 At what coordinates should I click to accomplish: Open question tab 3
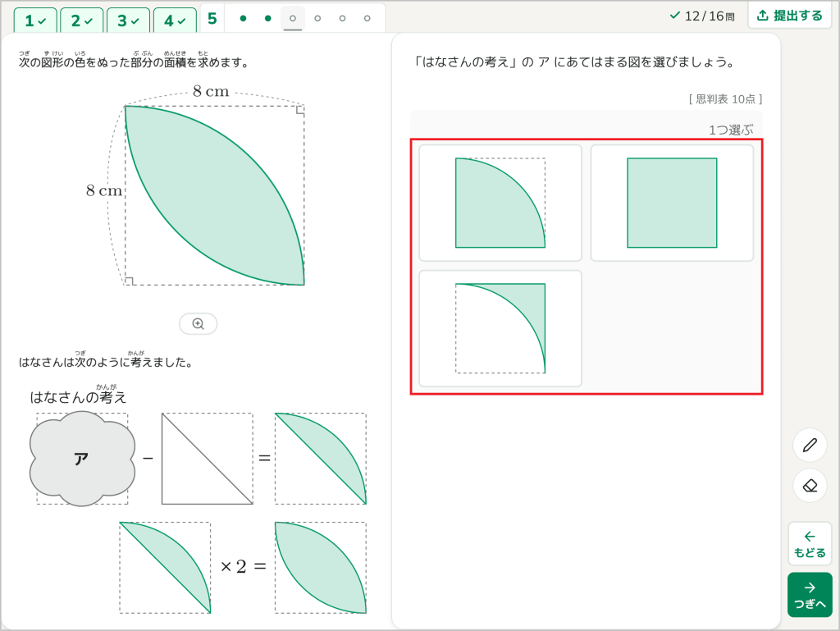pos(129,21)
